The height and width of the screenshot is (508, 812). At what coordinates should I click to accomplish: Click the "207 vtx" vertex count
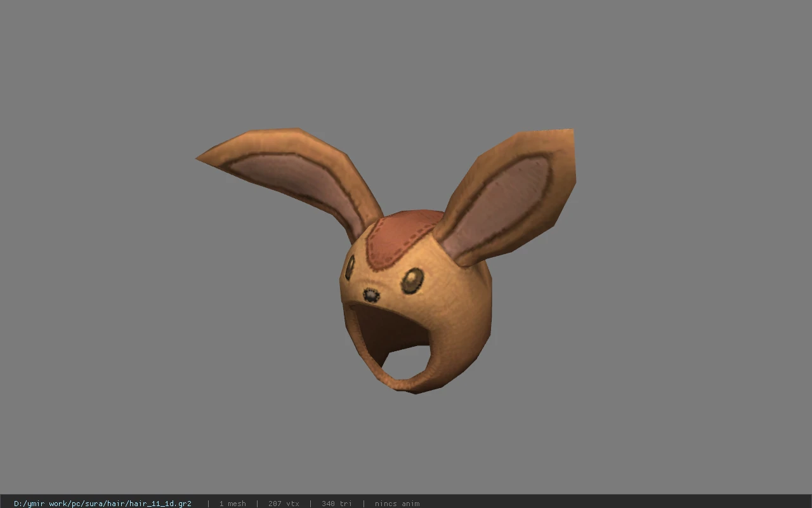click(284, 504)
